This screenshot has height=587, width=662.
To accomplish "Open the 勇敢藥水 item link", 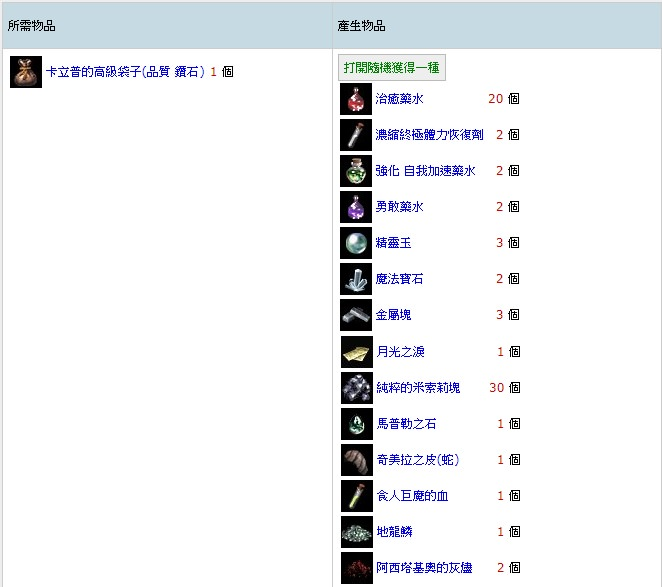I will pyautogui.click(x=399, y=207).
